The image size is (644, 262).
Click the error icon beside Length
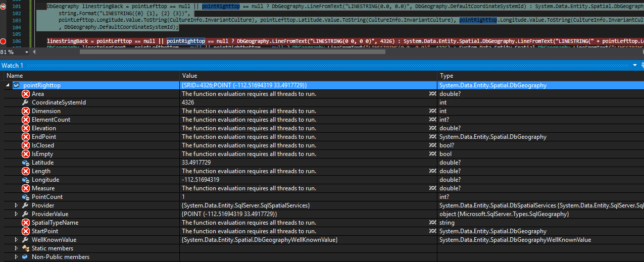(26, 171)
